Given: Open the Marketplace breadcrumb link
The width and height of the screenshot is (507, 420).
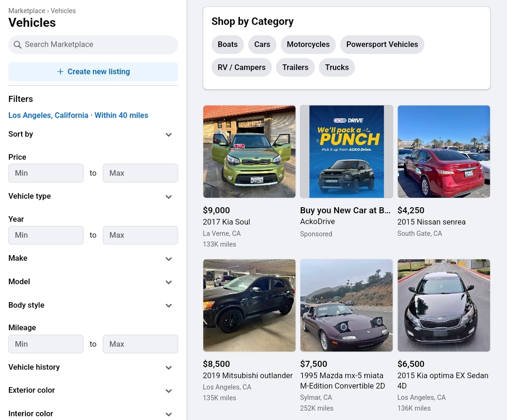Looking at the screenshot, I should (27, 11).
